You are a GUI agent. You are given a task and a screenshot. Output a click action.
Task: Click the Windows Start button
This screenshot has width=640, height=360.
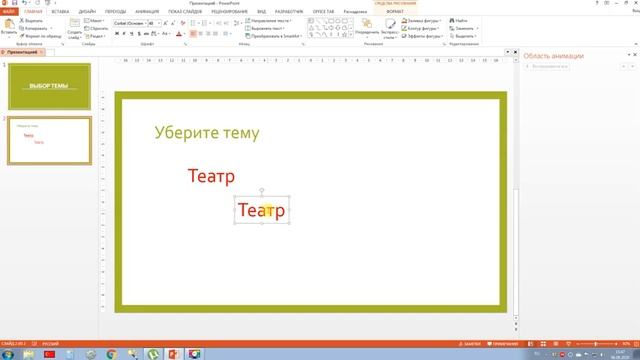8,354
